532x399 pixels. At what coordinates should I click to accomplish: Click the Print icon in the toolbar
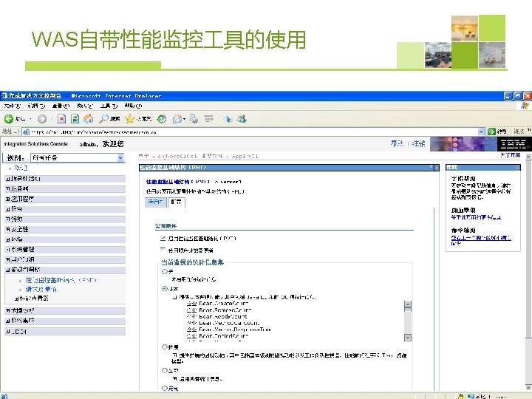[x=194, y=119]
